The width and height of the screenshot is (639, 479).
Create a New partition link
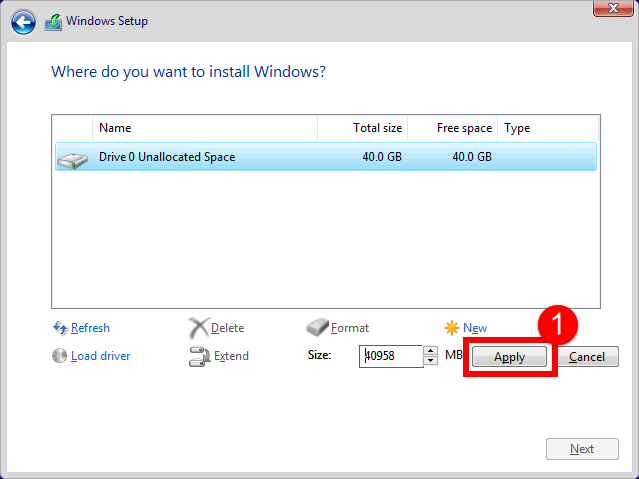click(475, 328)
